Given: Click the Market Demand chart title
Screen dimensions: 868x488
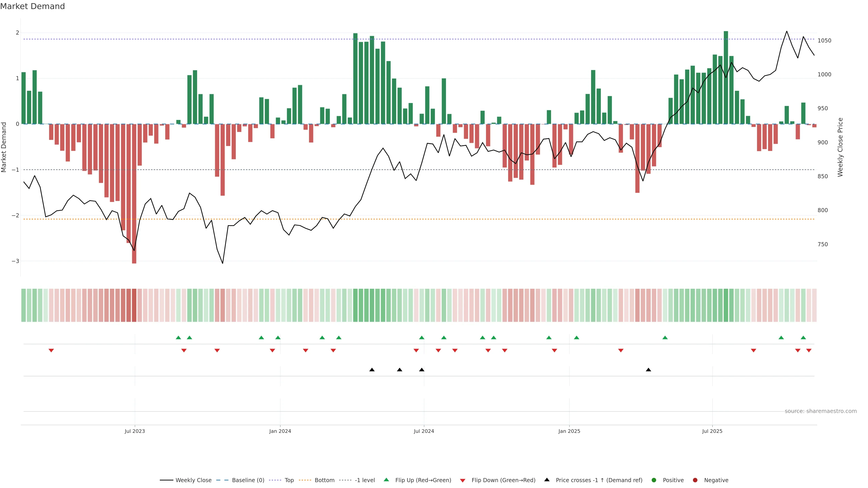Looking at the screenshot, I should (32, 6).
